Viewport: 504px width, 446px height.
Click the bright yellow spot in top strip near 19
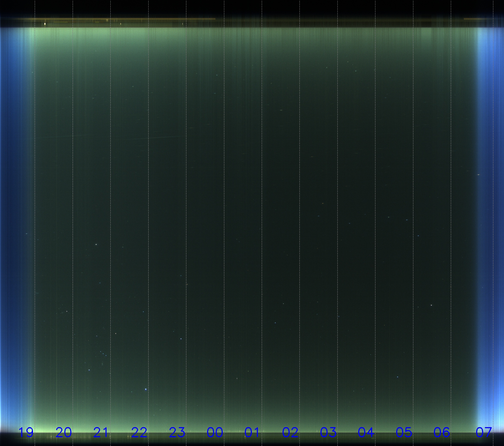[45, 24]
